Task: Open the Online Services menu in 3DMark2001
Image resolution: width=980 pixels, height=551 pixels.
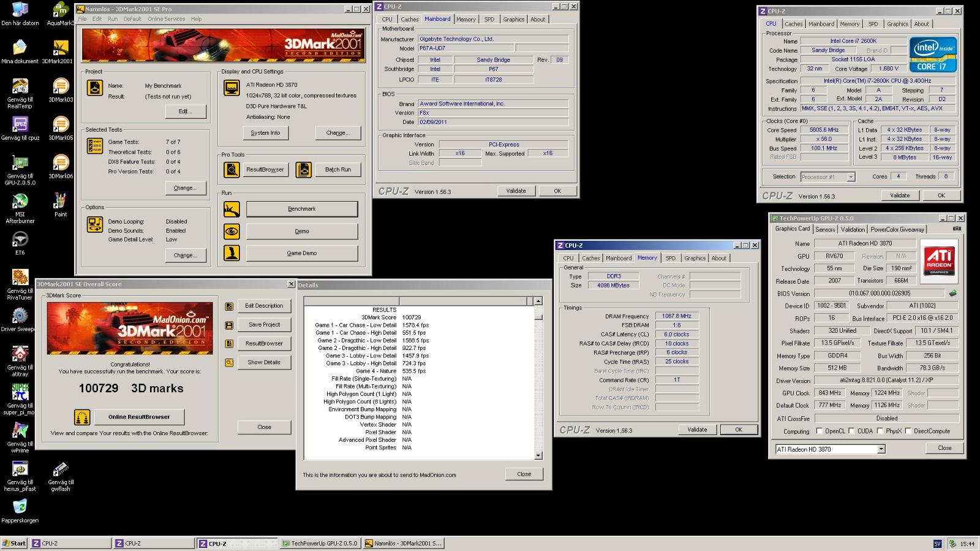Action: [166, 19]
